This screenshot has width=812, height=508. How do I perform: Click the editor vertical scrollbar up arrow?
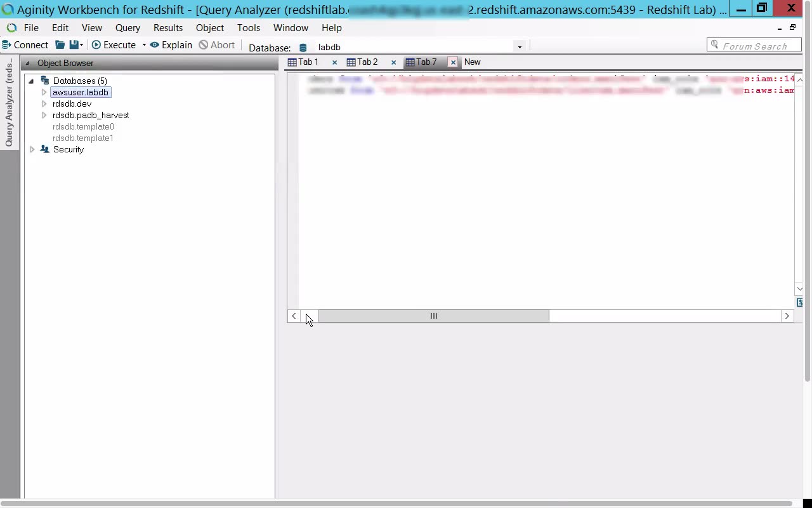point(799,79)
